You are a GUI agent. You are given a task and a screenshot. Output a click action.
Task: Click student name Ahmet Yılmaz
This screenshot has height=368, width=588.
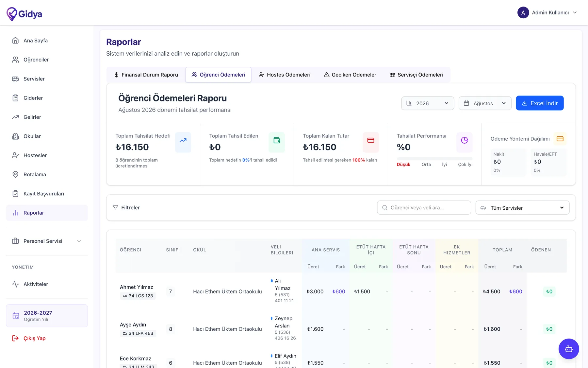coord(137,287)
